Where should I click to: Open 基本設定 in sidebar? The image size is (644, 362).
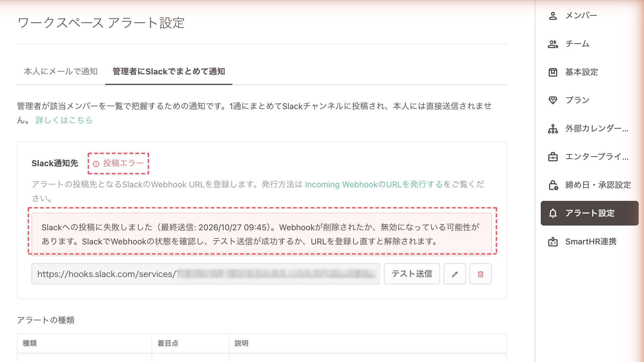(590, 72)
